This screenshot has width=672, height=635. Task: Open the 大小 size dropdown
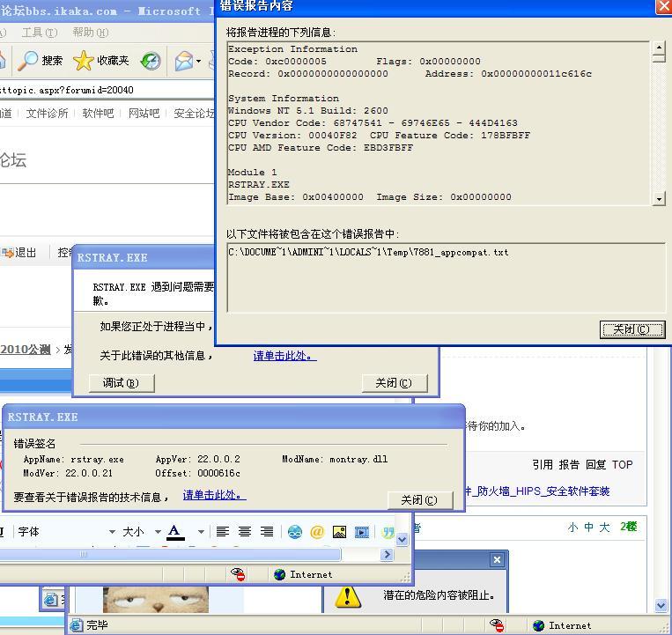pos(142,532)
